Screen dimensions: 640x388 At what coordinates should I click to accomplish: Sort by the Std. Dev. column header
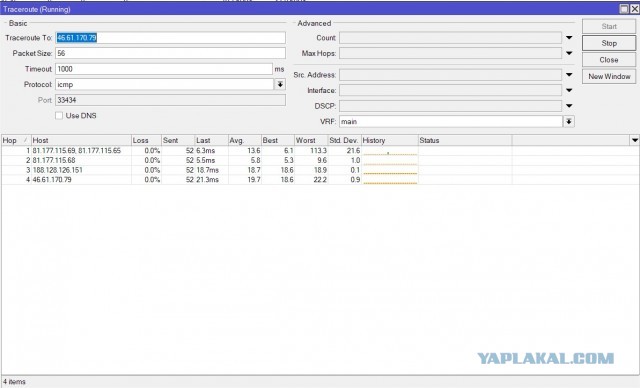(x=345, y=140)
